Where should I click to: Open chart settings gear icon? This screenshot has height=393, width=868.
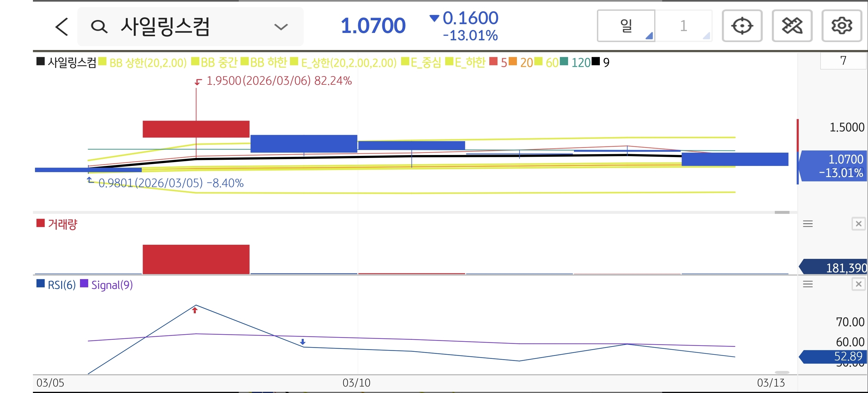coord(841,26)
